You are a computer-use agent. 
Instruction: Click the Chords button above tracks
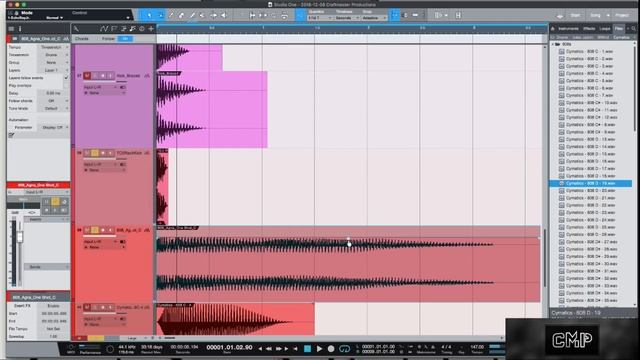point(82,38)
